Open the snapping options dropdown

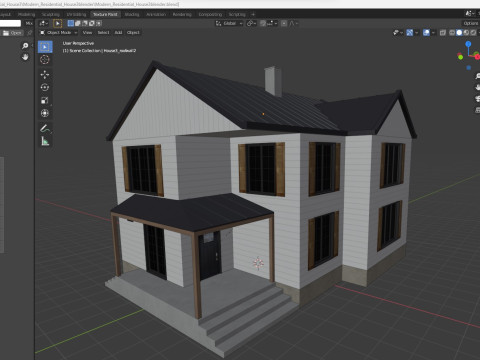pyautogui.click(x=272, y=23)
